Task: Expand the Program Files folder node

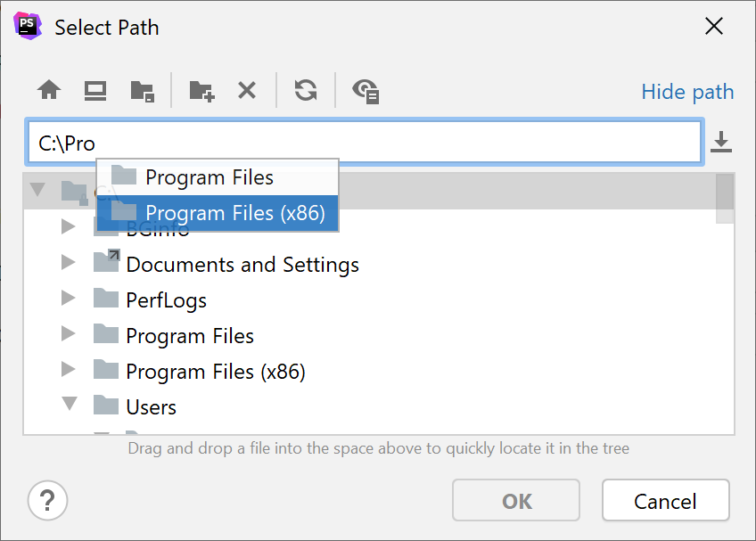Action: pos(69,336)
